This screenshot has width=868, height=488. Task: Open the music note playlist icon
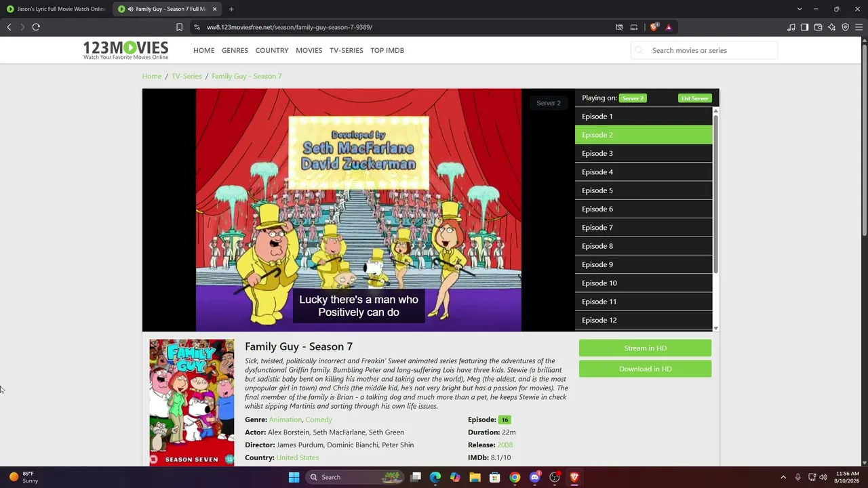coord(791,27)
